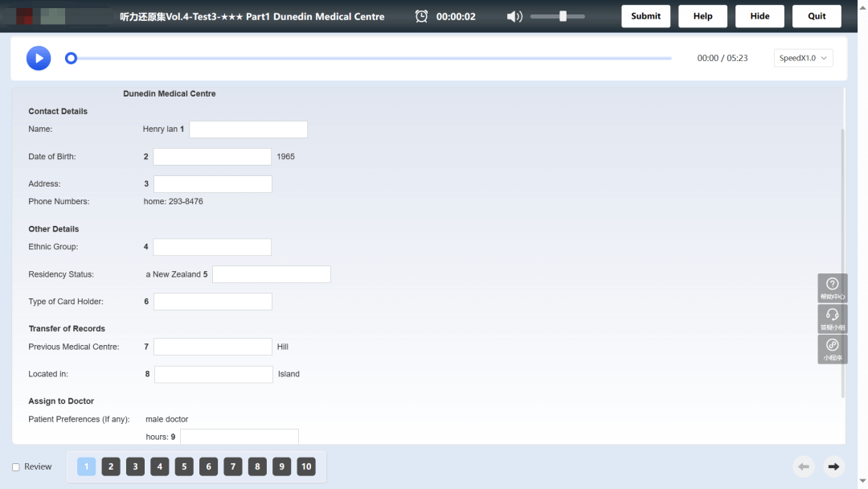
Task: Focus the Ethnic Group field 4
Action: coord(212,247)
